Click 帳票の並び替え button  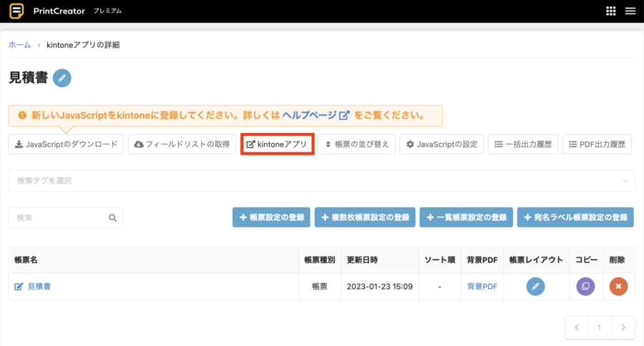click(x=356, y=144)
